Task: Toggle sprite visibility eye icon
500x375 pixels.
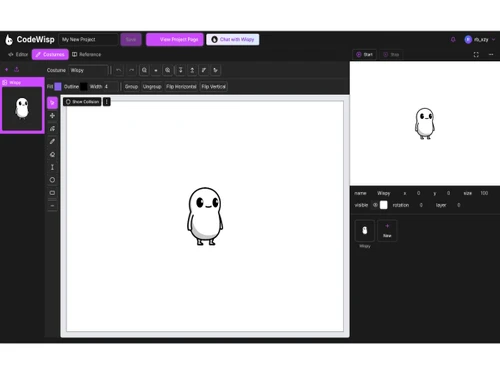Action: (375, 205)
